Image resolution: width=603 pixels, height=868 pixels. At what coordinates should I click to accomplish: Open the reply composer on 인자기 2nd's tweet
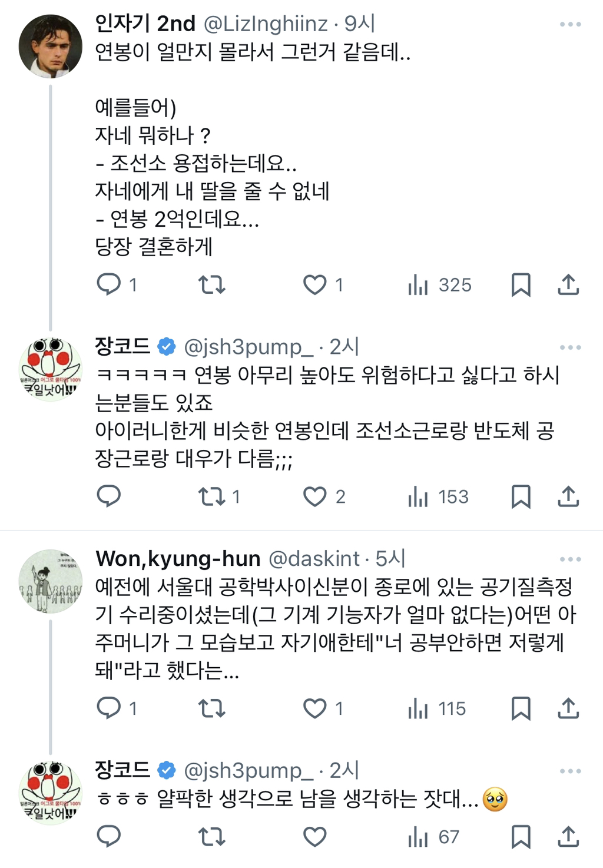pyautogui.click(x=110, y=286)
